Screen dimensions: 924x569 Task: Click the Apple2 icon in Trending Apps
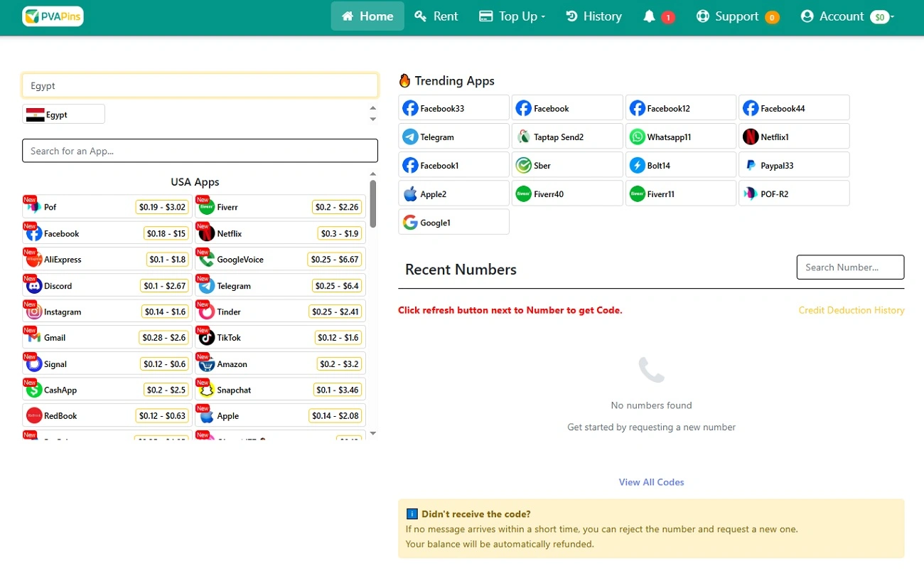click(410, 193)
